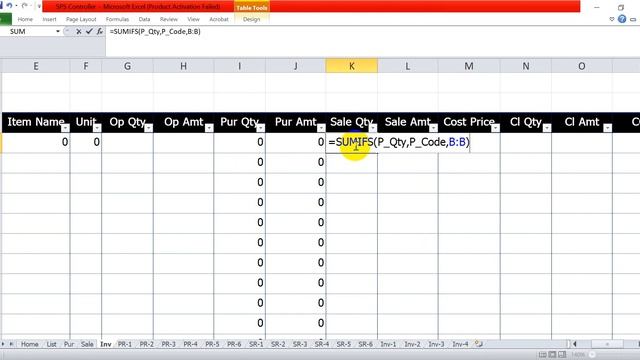The width and height of the screenshot is (640, 360).
Task: Open the Acrobat ribbon tab
Action: (219, 19)
